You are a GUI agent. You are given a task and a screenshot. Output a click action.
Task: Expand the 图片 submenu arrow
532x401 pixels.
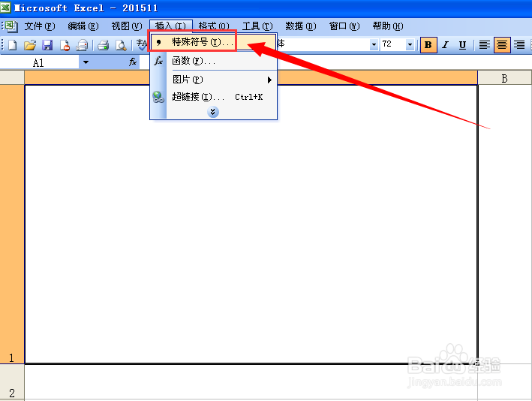click(x=269, y=80)
